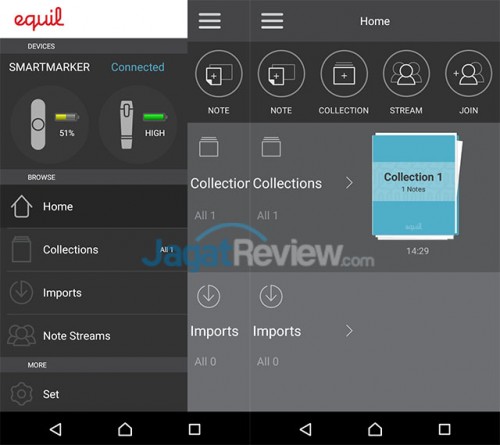Click the Note Streams people icon in drawer
This screenshot has width=500, height=445.
21,335
